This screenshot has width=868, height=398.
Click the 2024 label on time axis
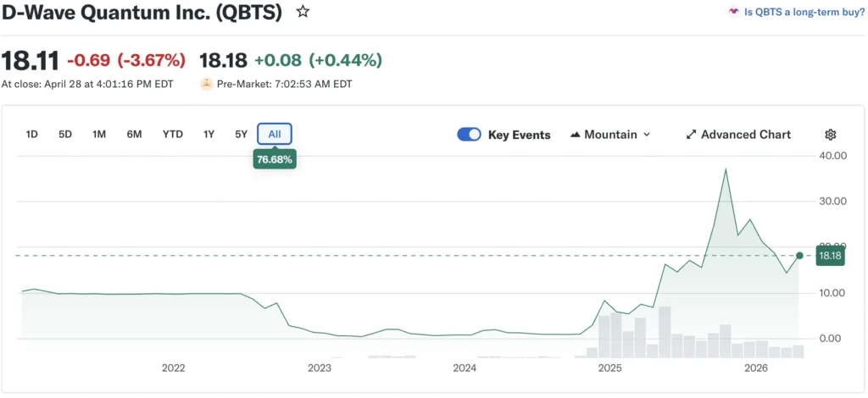tap(465, 368)
